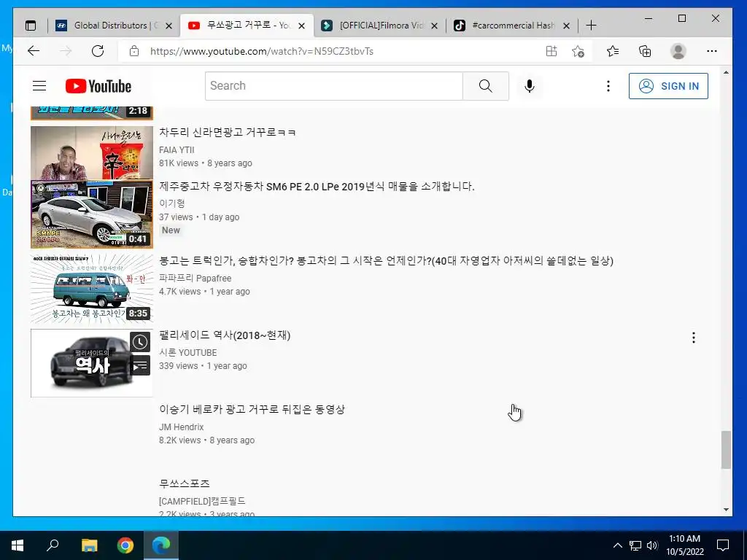The height and width of the screenshot is (560, 747).
Task: Click the SIGN IN button
Action: [668, 86]
